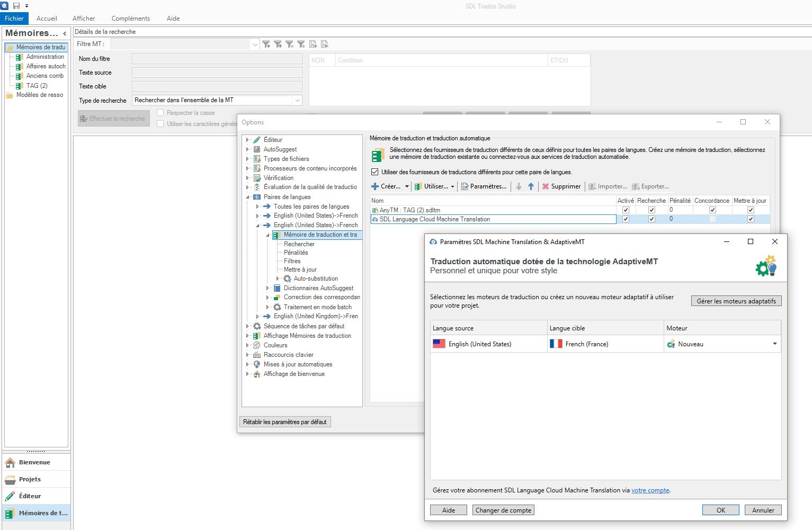Click the Nom du filtre field

(217, 59)
